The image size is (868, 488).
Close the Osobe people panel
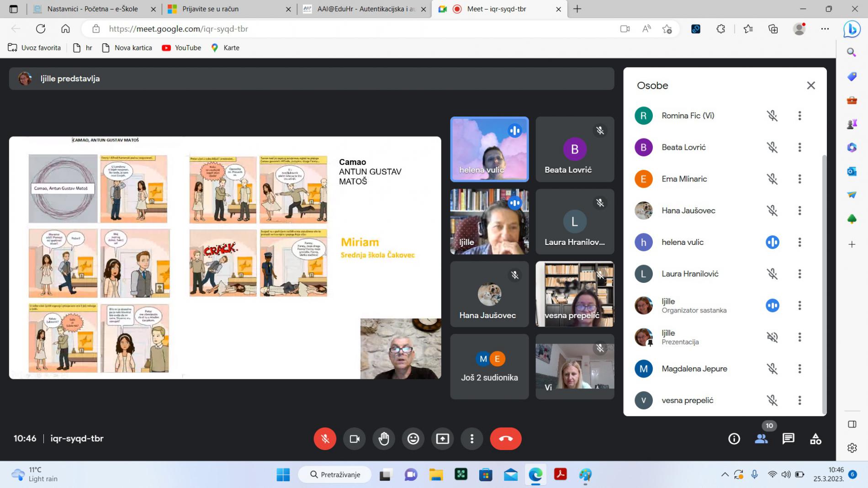[x=810, y=85]
